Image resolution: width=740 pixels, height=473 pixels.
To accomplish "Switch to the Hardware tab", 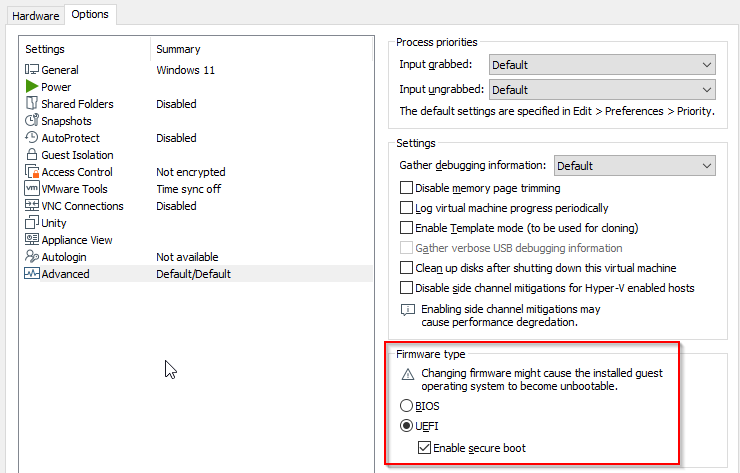I will [x=35, y=16].
